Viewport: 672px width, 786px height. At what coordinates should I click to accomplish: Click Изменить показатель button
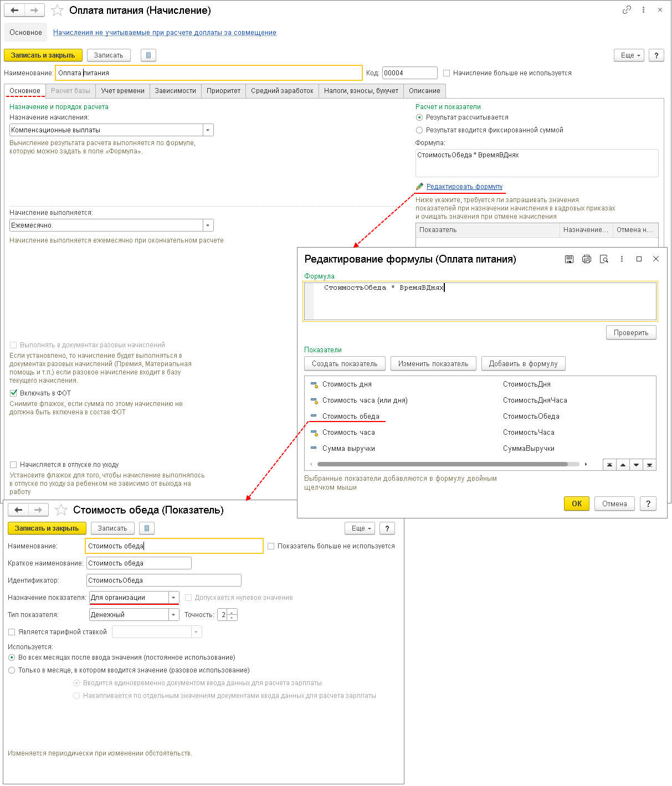tap(433, 364)
